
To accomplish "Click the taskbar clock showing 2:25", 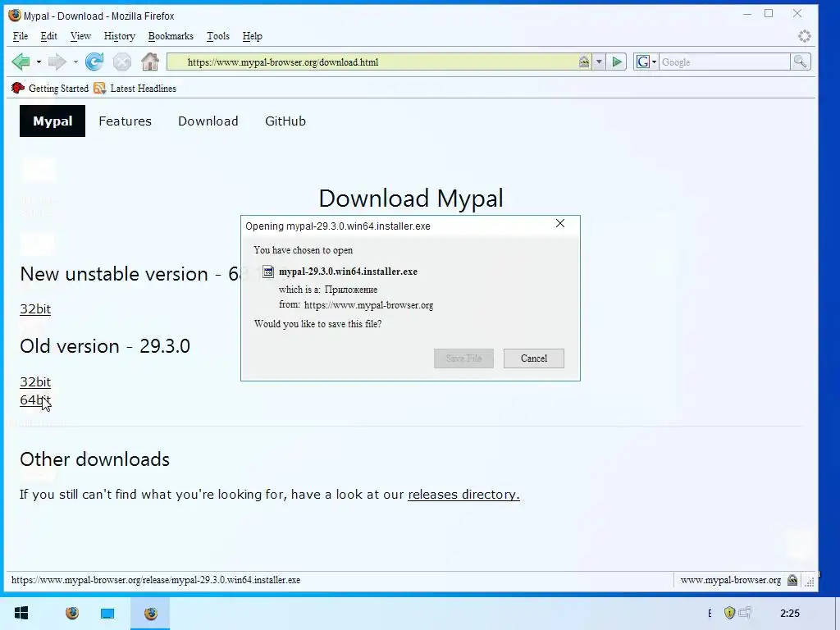I will point(790,614).
